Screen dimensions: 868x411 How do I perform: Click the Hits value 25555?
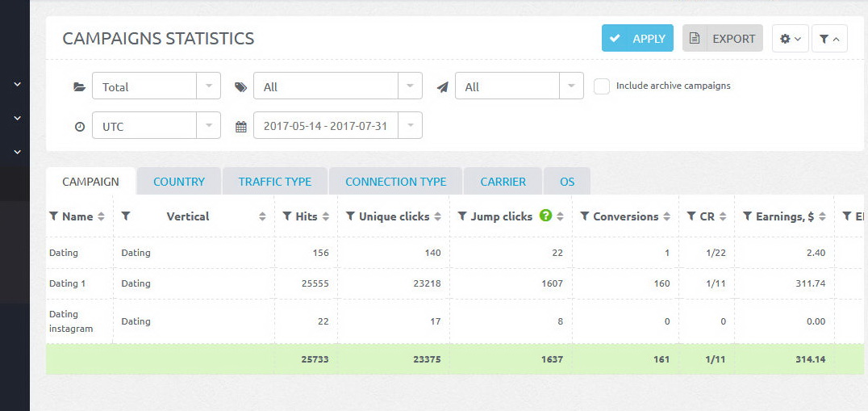point(315,283)
